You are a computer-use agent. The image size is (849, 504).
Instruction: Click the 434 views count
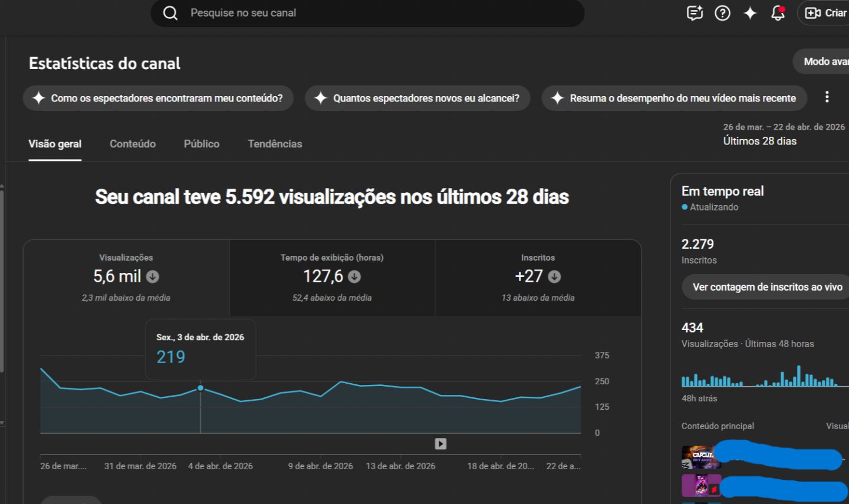tap(692, 328)
